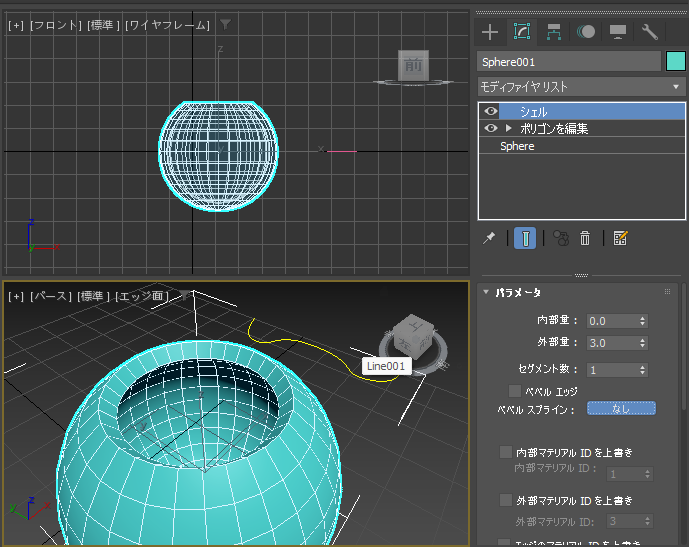Open the Hierarchy panel tab
689x547 pixels.
coord(554,32)
